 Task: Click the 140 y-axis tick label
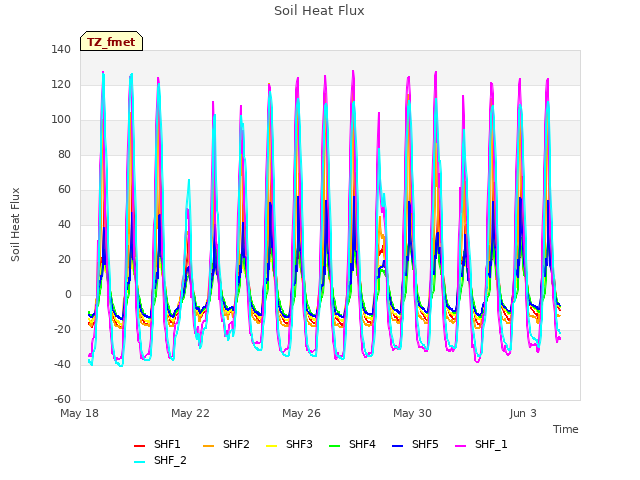[61, 50]
